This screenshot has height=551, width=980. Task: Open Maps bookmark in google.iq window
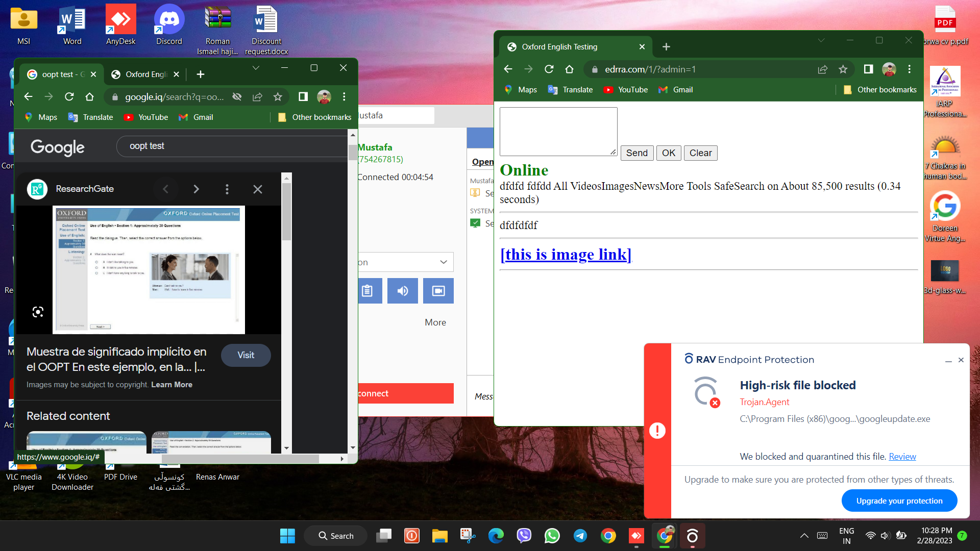pos(41,117)
